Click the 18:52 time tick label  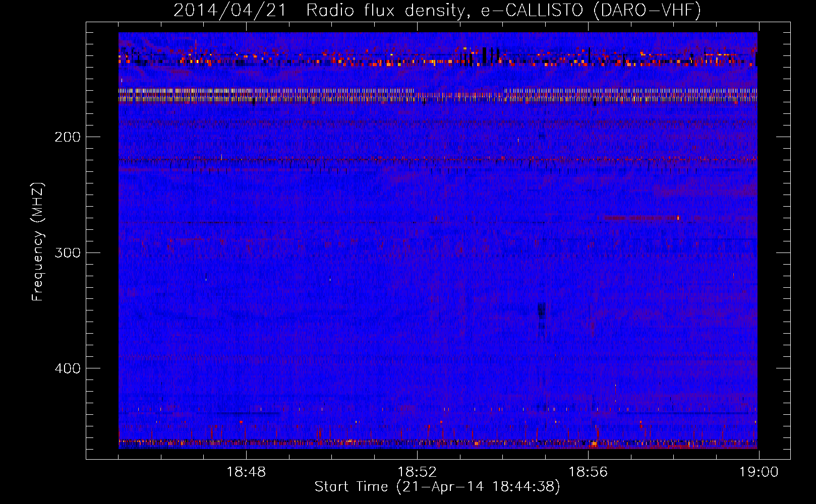[x=417, y=472]
